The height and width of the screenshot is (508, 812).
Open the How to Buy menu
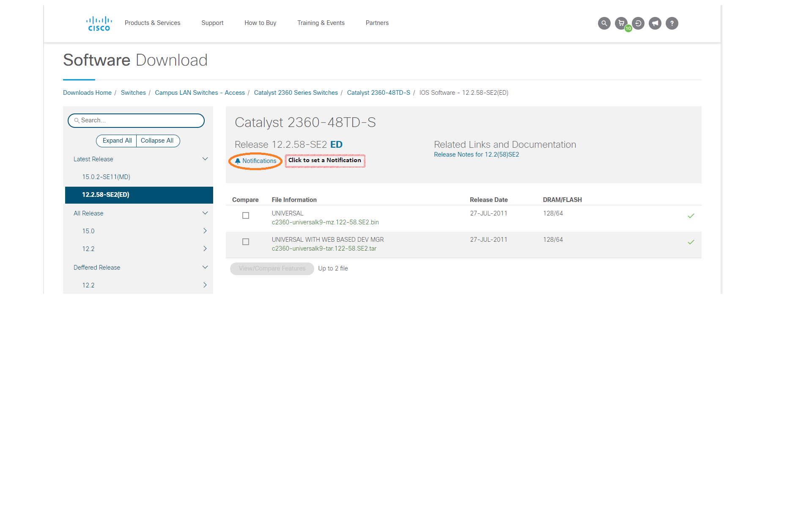260,23
